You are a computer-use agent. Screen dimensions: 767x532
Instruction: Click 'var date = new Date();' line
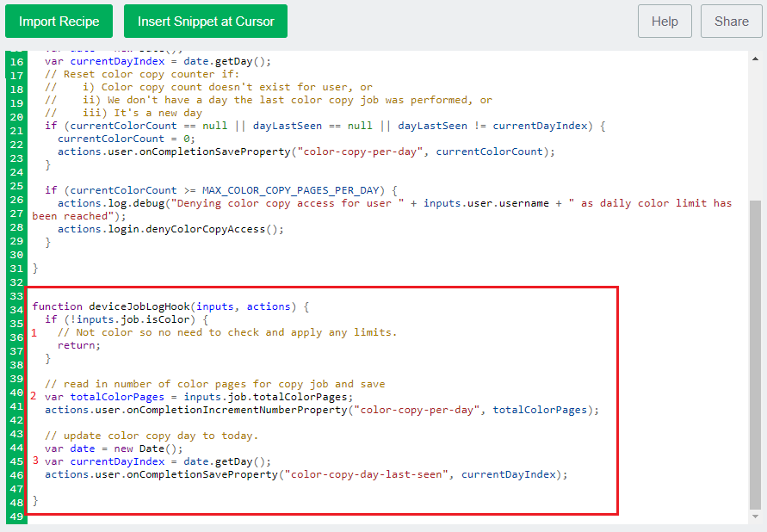[x=114, y=448]
